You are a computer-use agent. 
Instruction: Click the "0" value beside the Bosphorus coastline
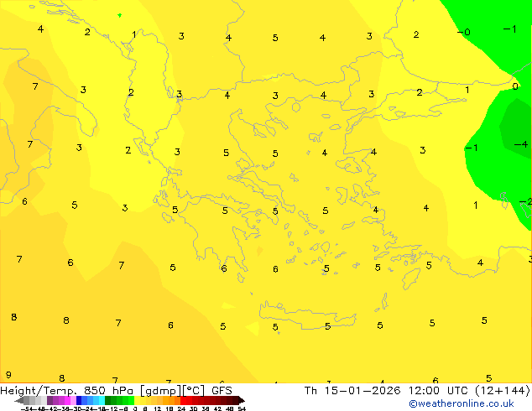(515, 86)
